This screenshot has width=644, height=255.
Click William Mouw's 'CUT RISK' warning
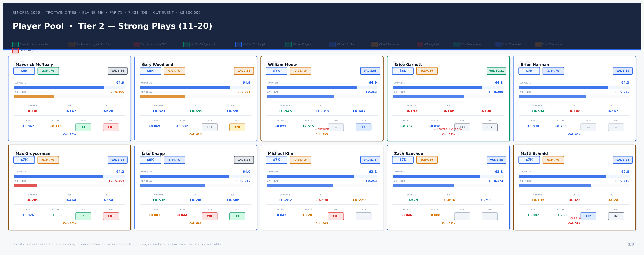click(x=322, y=129)
